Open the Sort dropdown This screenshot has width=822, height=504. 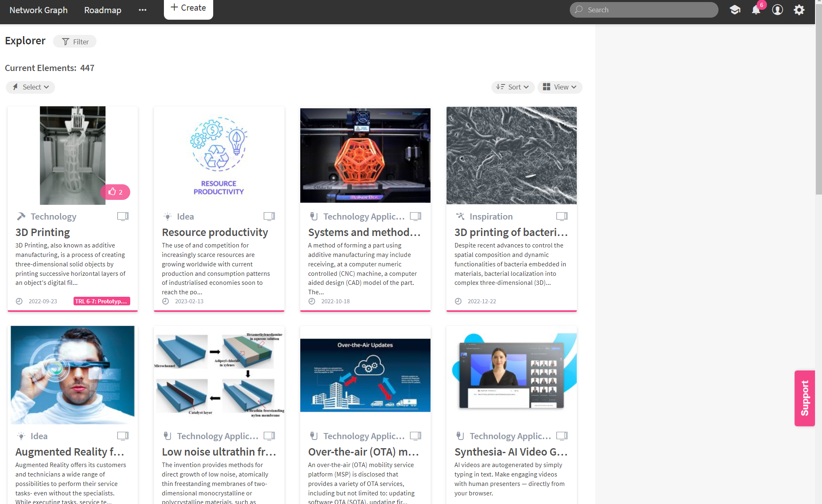[x=513, y=87]
